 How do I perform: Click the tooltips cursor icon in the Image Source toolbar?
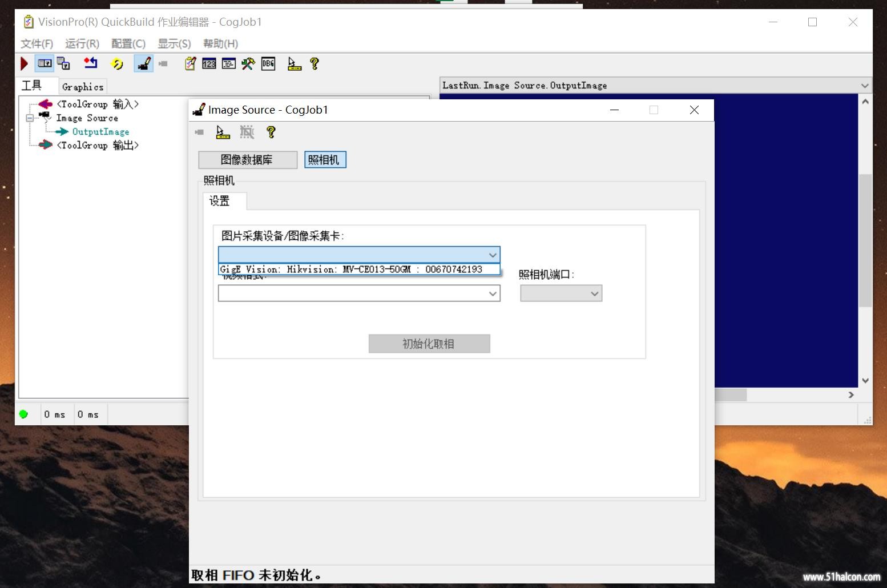(223, 132)
